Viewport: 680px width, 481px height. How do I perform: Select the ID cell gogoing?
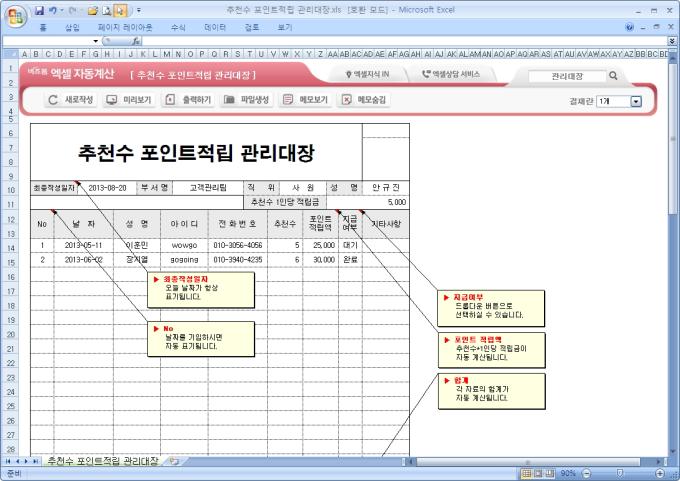[184, 259]
